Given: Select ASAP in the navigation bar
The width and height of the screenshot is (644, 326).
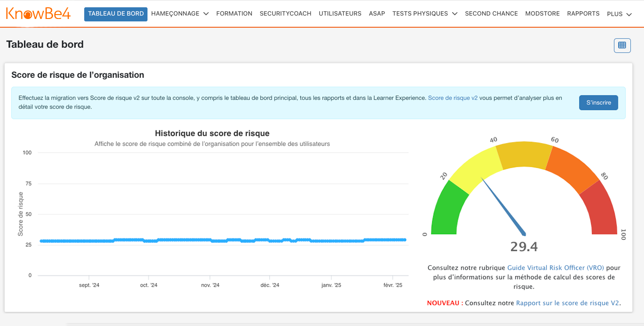Looking at the screenshot, I should click(x=377, y=14).
